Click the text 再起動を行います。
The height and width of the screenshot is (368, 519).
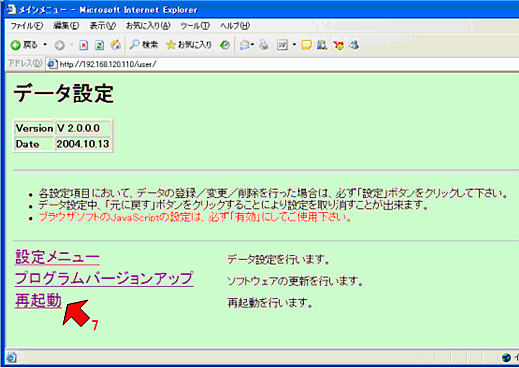(x=270, y=303)
